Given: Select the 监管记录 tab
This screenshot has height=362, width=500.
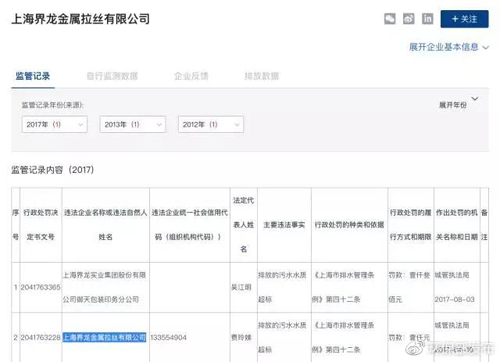Looking at the screenshot, I should click(33, 76).
